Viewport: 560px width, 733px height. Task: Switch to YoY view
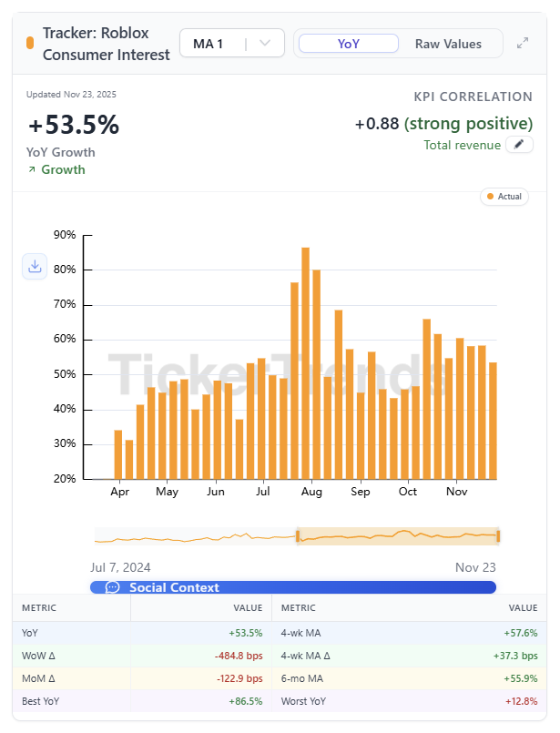tap(349, 44)
